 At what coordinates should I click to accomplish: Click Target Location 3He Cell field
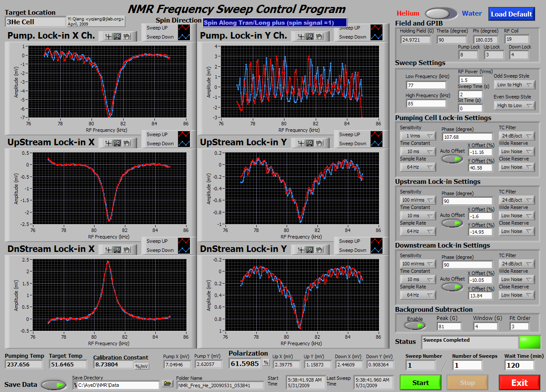pos(35,21)
